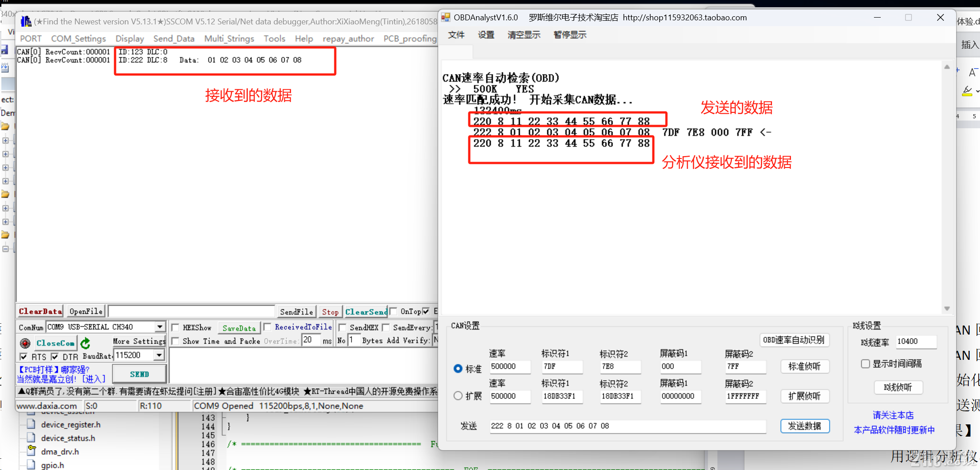
Task: Click the SEND button
Action: click(139, 374)
